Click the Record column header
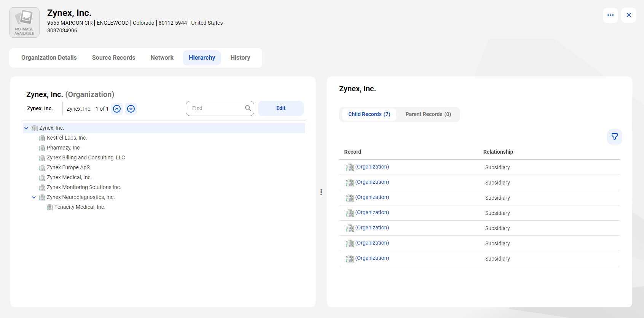 353,152
